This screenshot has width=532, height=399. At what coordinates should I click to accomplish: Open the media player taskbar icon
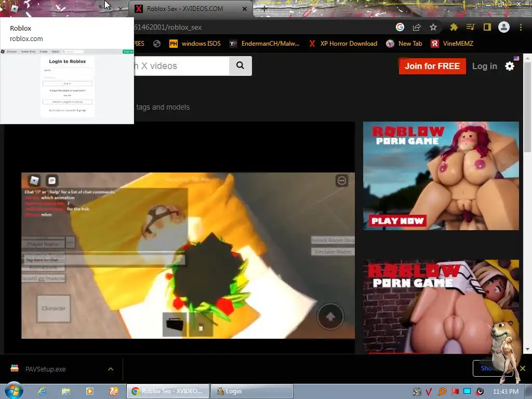coord(90,391)
